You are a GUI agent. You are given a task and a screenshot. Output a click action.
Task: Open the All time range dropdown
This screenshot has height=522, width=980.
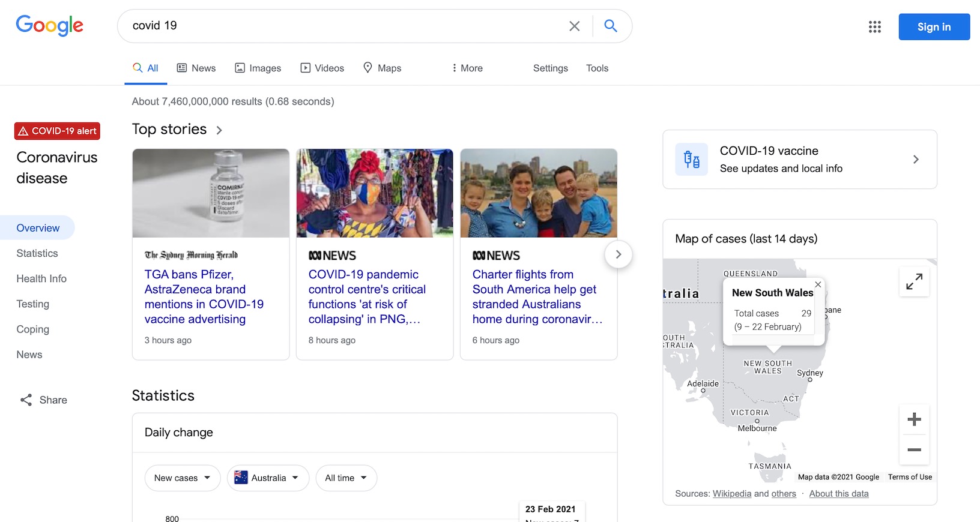346,478
